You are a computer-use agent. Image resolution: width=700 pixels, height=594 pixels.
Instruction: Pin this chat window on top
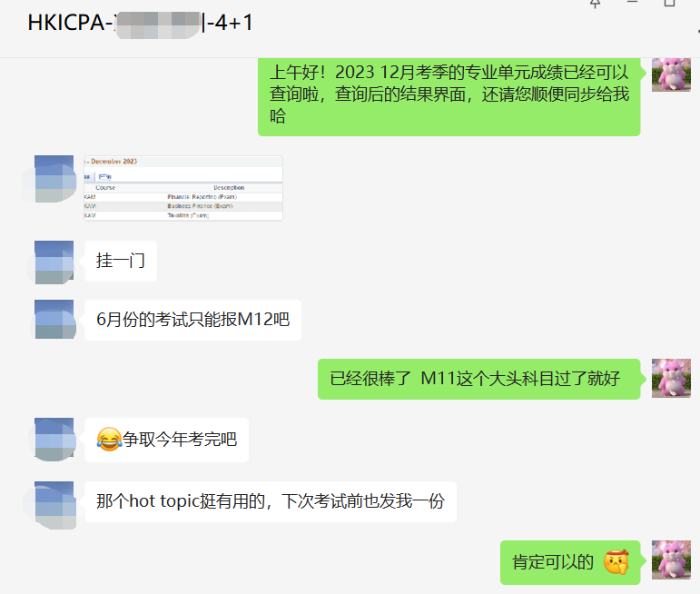point(595,4)
